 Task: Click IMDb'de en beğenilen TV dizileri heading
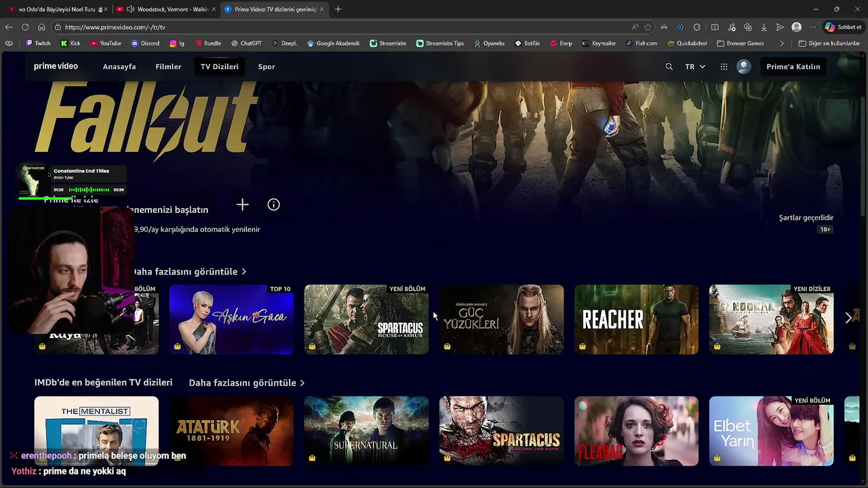103,382
